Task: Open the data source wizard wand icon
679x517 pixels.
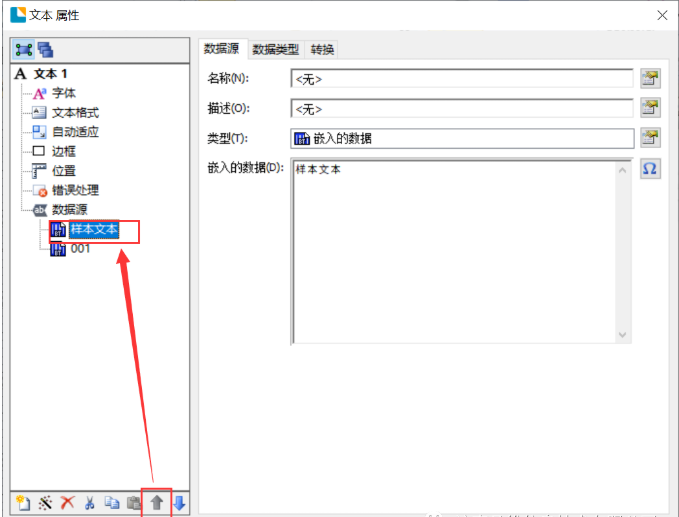Action: pyautogui.click(x=45, y=503)
